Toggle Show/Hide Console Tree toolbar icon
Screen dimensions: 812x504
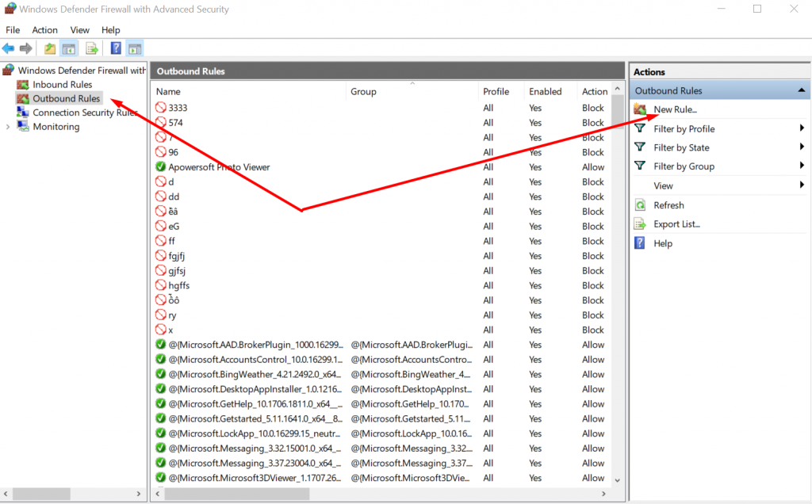click(70, 48)
